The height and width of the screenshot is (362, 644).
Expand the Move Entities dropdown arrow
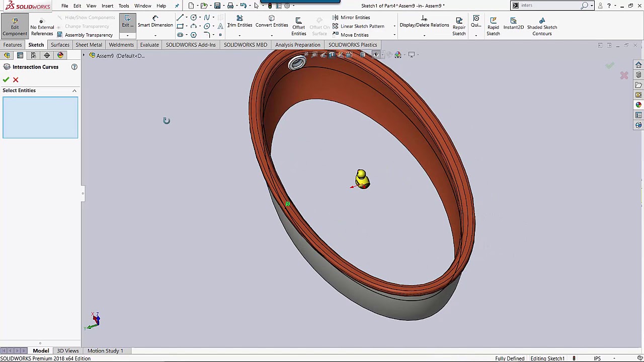(394, 35)
